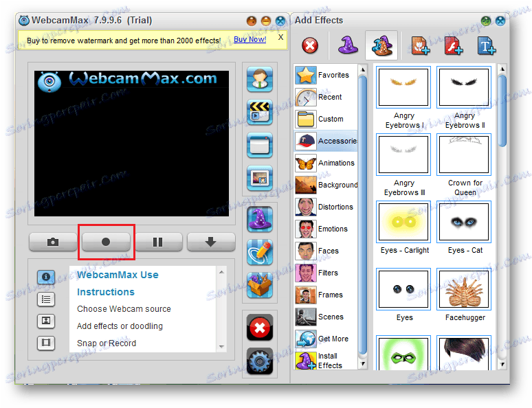Click the effects grid scroll-up arrow
The height and width of the screenshot is (408, 532).
pos(502,69)
